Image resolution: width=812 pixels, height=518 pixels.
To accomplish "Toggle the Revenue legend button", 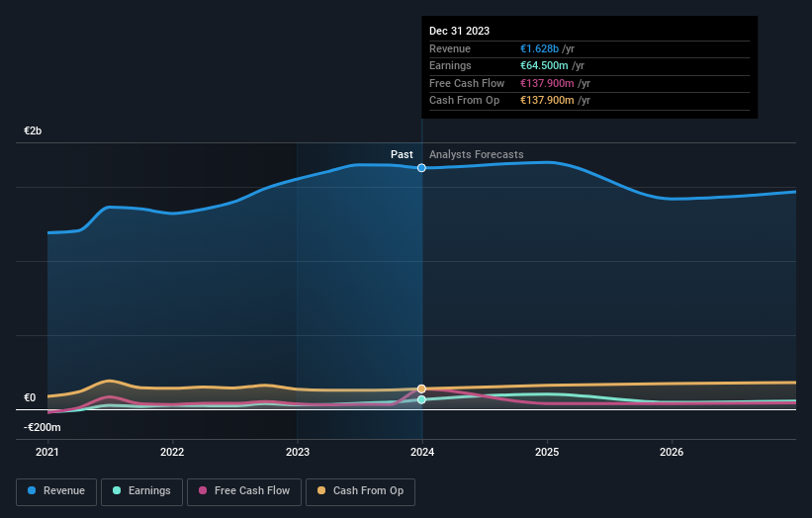I will click(56, 491).
